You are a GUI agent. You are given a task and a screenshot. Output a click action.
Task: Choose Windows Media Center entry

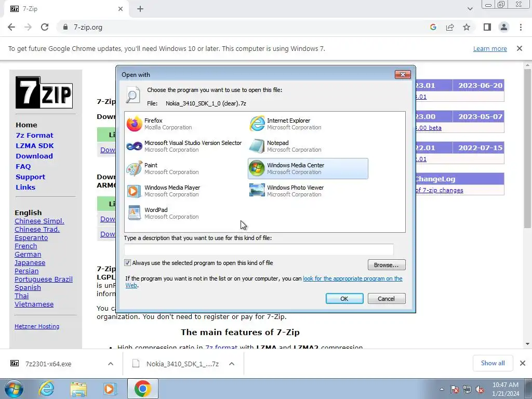pyautogui.click(x=308, y=169)
